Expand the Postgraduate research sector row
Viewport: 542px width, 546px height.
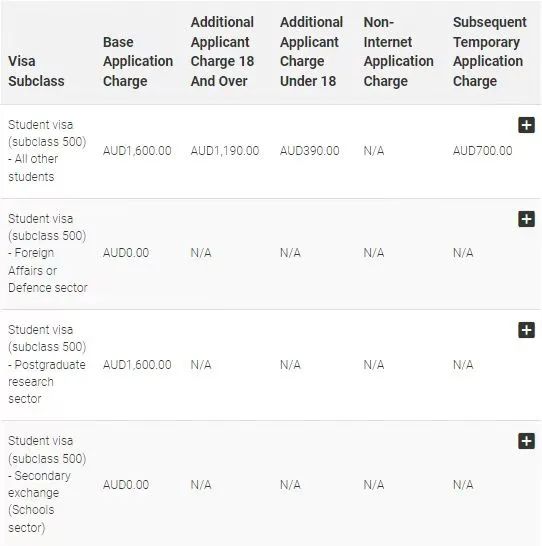click(526, 330)
